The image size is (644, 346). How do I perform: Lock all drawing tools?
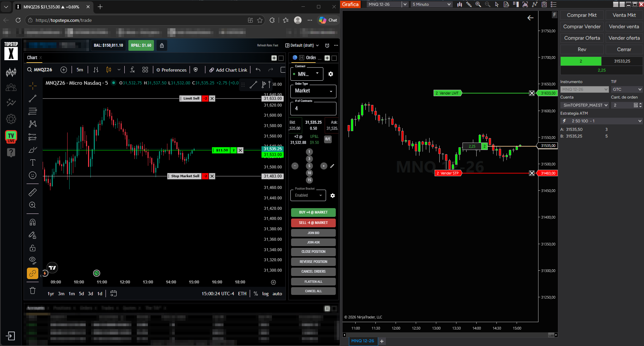(33, 248)
